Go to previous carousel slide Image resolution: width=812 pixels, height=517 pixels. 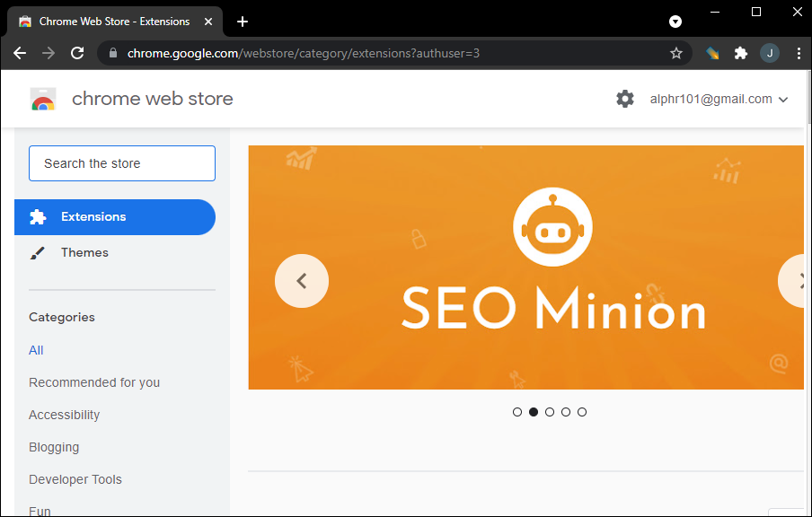(302, 281)
